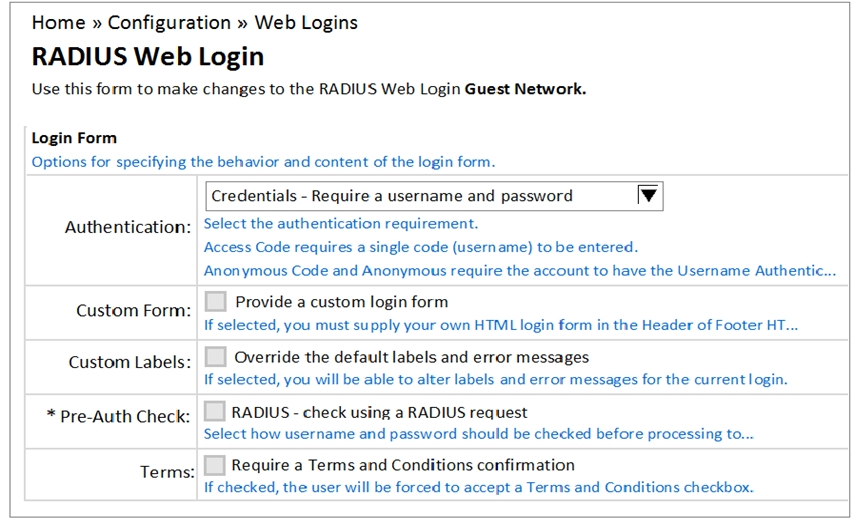The height and width of the screenshot is (523, 854).
Task: Click the Pre-Auth Check: label
Action: pos(118,416)
